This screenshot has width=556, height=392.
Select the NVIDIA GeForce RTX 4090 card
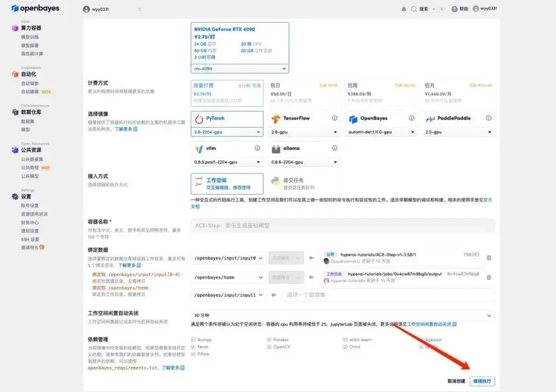click(x=240, y=43)
